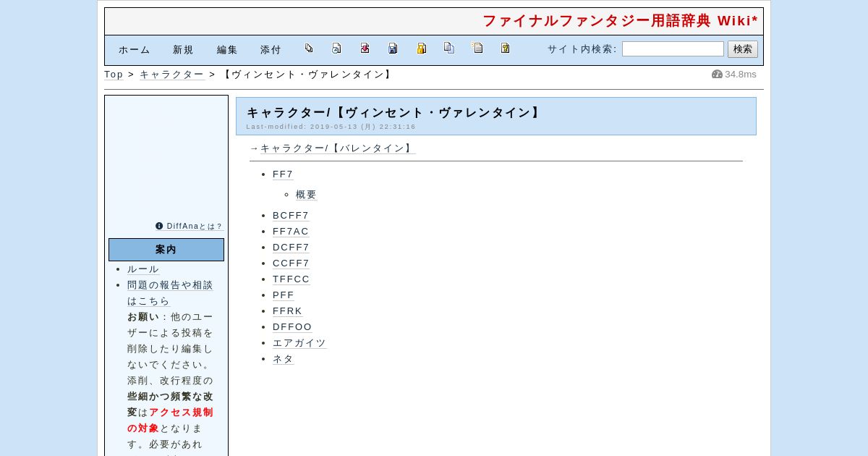Jump to the TFFCC section
Screen dimensions: 868x456
coord(292,279)
